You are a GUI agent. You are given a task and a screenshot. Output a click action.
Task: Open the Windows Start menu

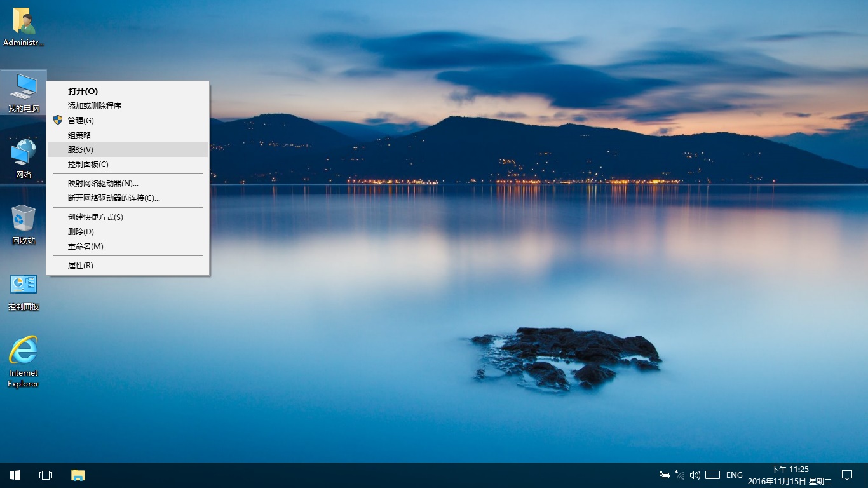[15, 475]
